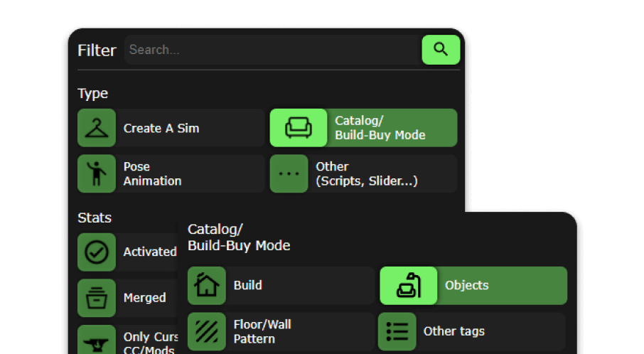Click the green magnifier search button
Screen dimensions: 644x354
pos(441,50)
